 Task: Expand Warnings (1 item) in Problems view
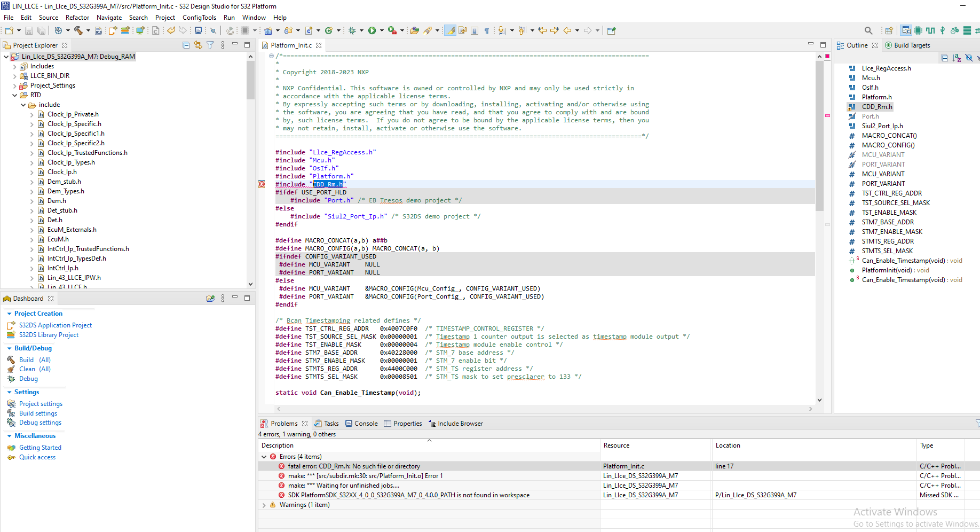click(264, 505)
